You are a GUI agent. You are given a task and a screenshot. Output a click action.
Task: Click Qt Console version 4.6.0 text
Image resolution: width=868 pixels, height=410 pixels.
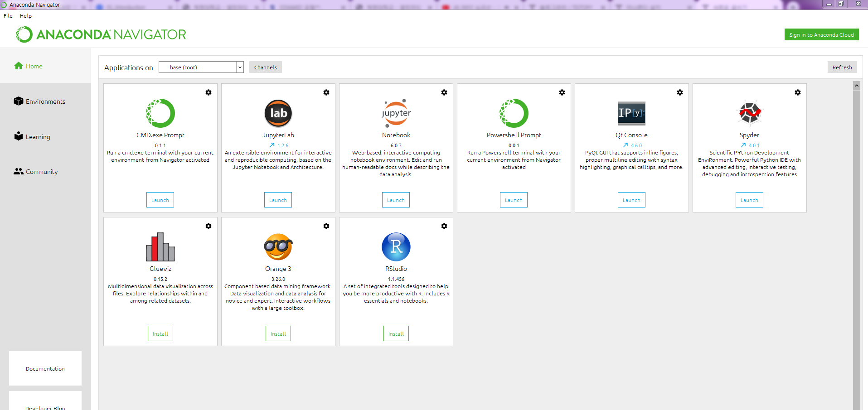click(636, 145)
